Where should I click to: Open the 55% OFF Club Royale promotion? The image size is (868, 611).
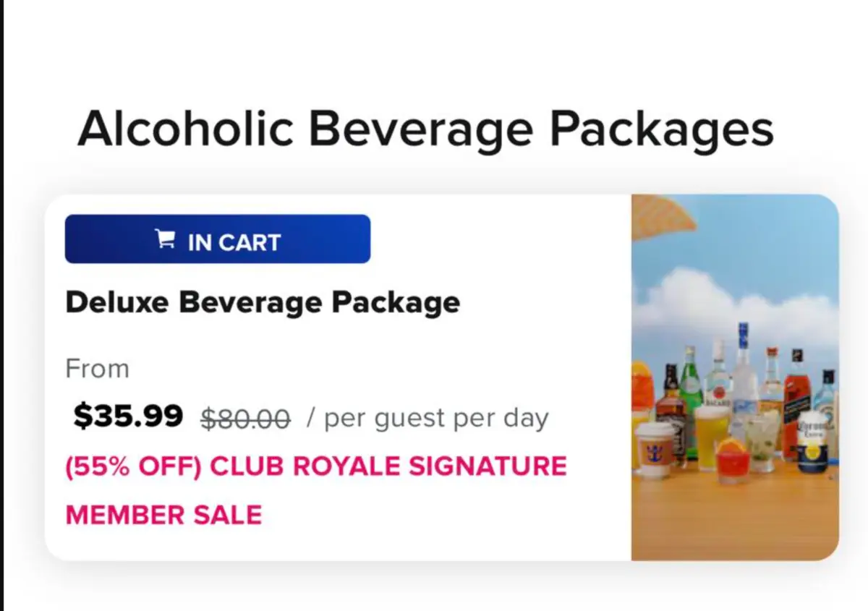coord(316,466)
